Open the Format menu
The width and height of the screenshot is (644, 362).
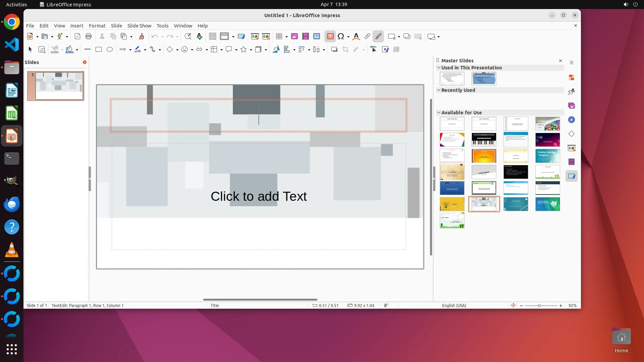tap(97, 26)
